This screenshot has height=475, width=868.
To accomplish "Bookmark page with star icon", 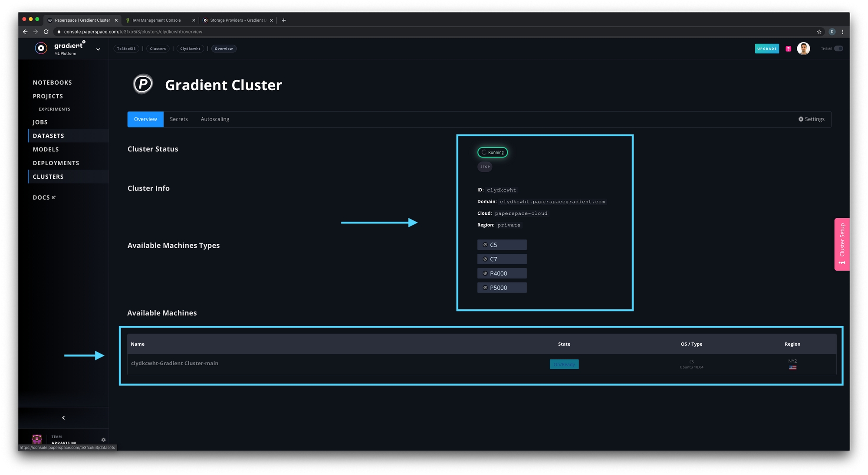I will click(819, 32).
